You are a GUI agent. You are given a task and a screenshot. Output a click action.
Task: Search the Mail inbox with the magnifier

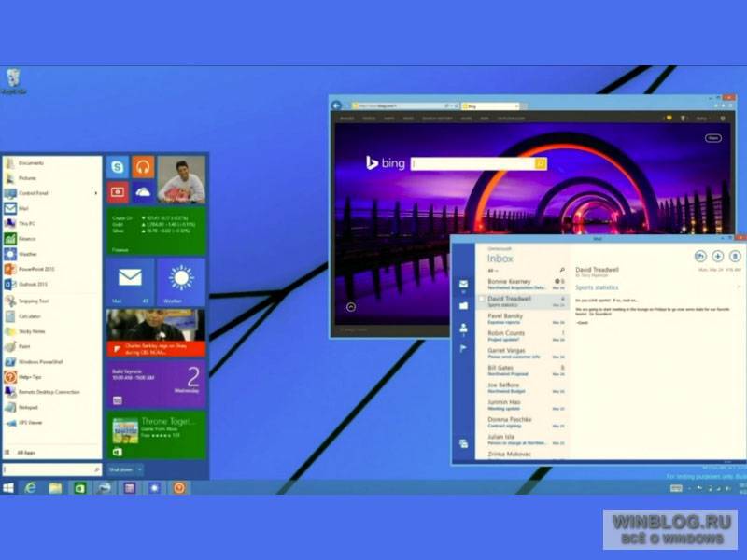pyautogui.click(x=562, y=271)
